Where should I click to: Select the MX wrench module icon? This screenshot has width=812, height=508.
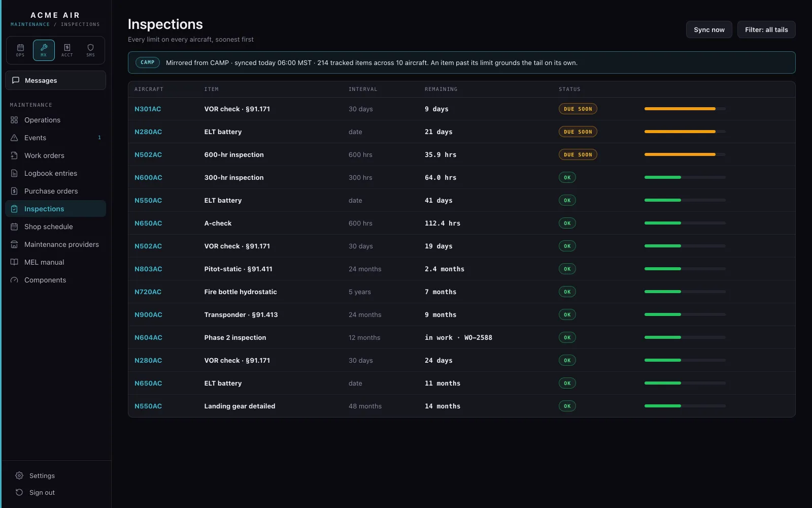[x=44, y=50]
